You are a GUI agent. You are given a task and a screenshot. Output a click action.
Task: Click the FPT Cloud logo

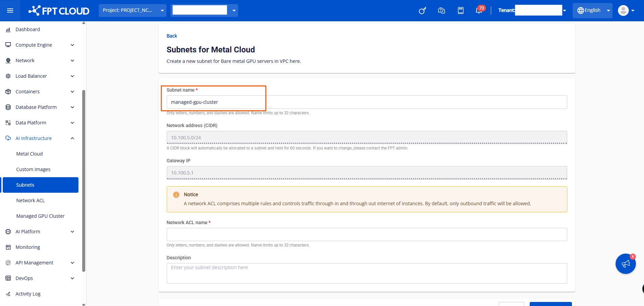[x=59, y=11]
